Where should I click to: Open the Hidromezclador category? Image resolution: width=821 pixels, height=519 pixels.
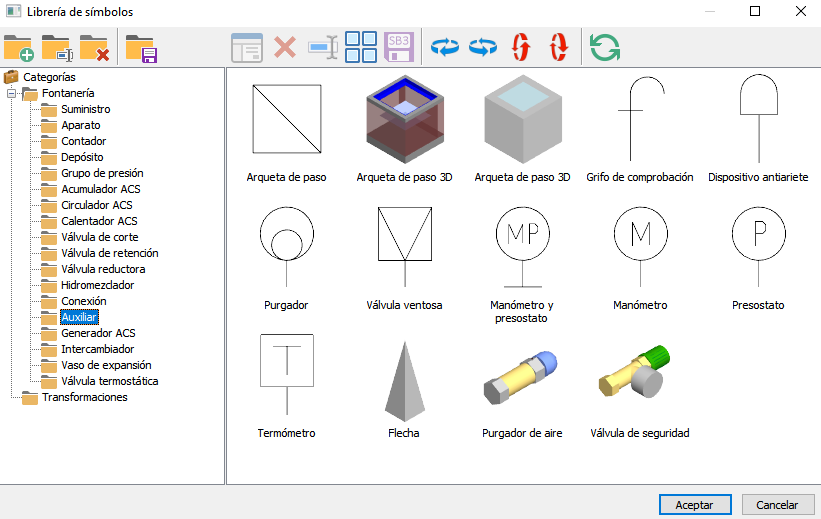pos(97,285)
